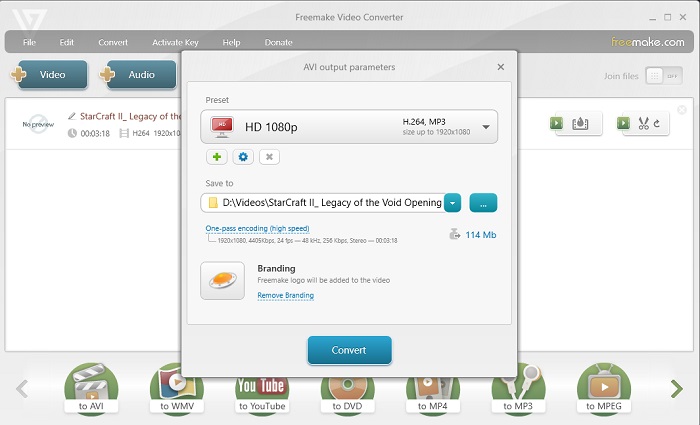
Task: Start conversion with the Convert button
Action: 349,350
